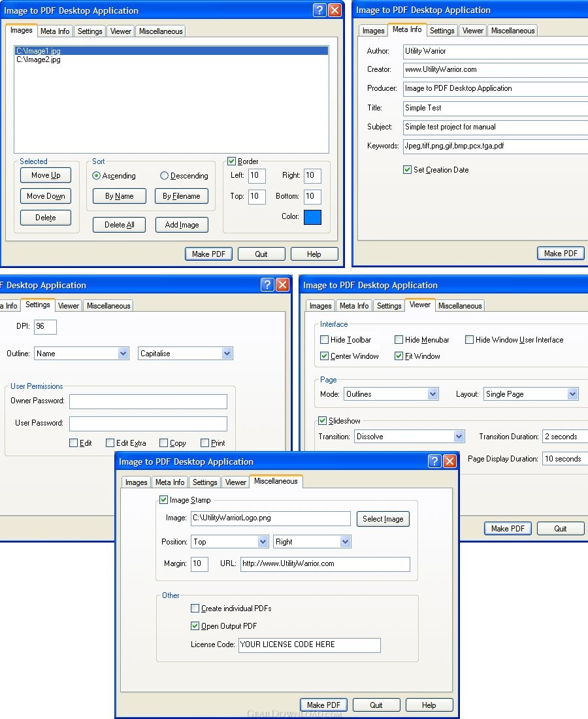Click the User Password field
The image size is (588, 719).
click(x=148, y=424)
